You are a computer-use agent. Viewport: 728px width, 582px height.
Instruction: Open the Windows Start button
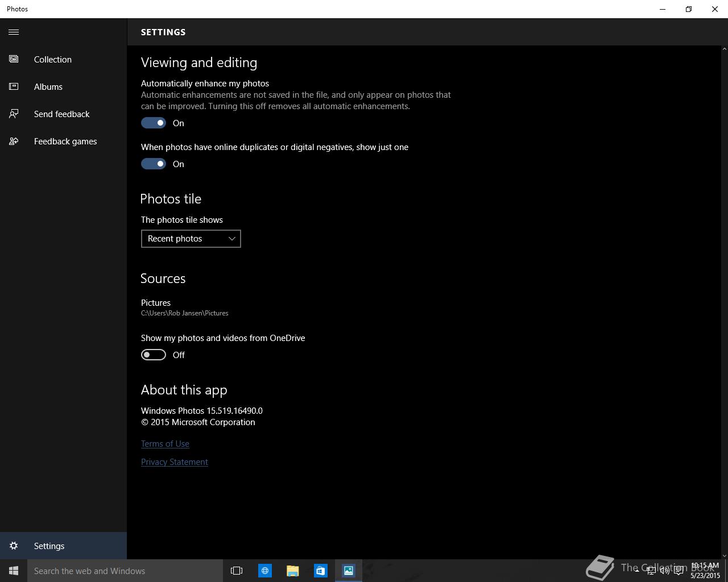tap(14, 571)
